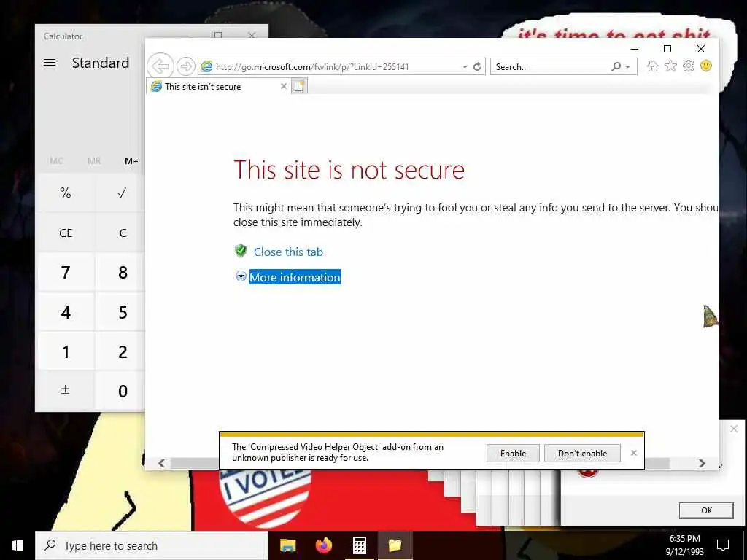Click the 1 key in Calculator
747x560 pixels.
[66, 352]
